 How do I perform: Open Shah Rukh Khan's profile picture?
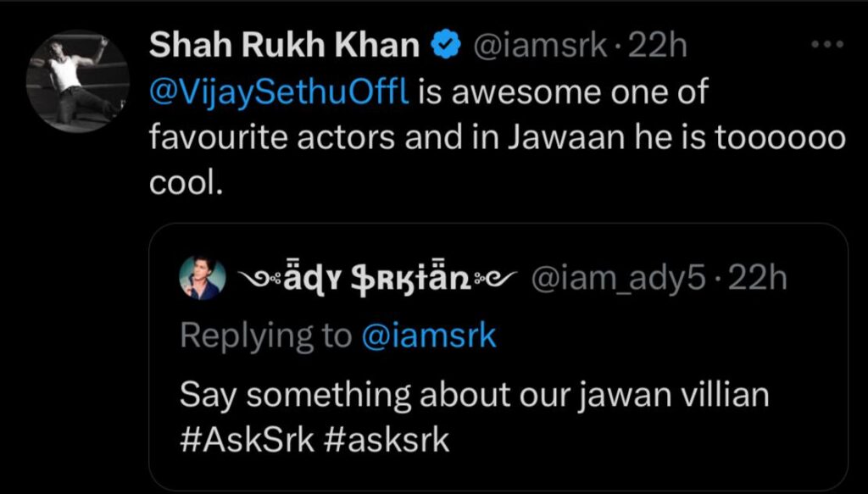(x=77, y=80)
